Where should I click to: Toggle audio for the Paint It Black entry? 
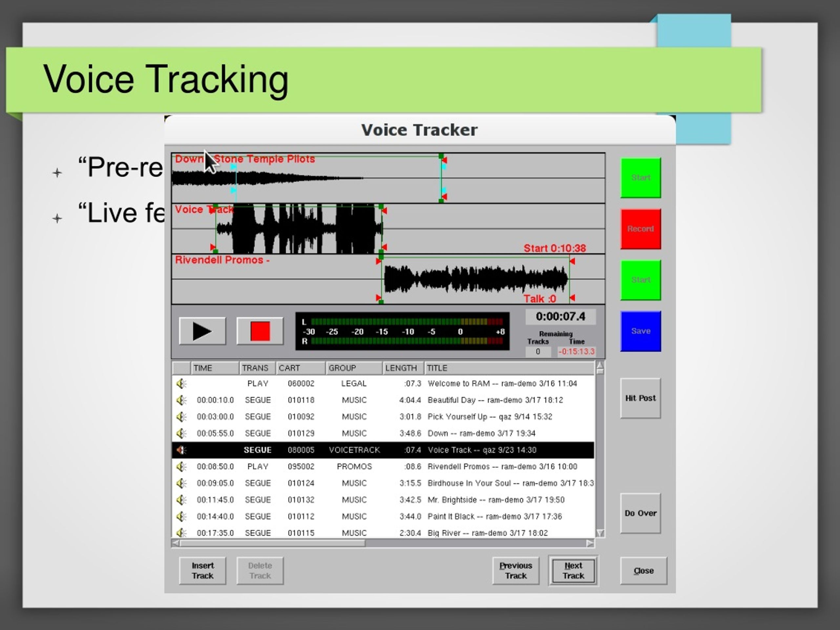pos(181,516)
